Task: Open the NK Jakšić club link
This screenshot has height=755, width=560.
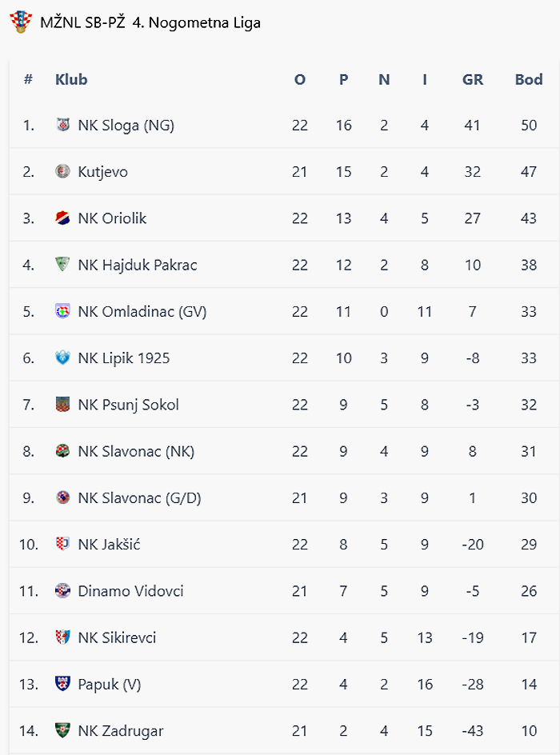Action: (110, 544)
